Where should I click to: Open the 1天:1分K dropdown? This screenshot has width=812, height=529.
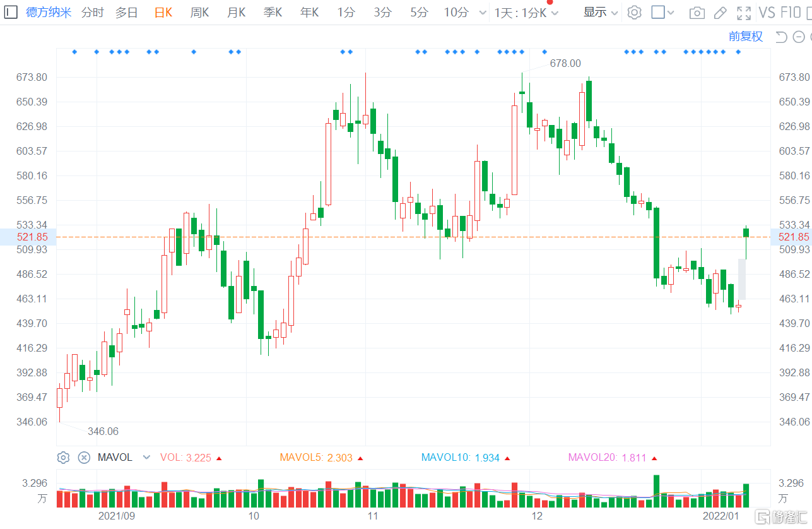click(526, 13)
